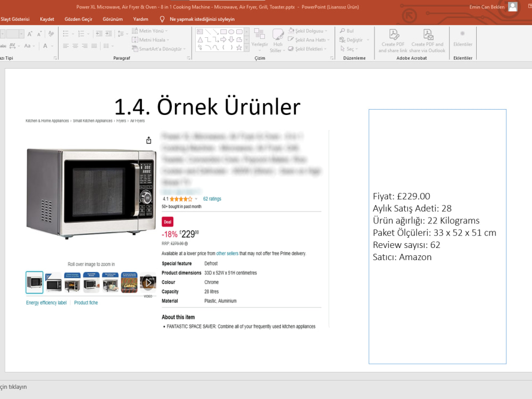Click the font color A button
The height and width of the screenshot is (399, 532).
[x=45, y=45]
